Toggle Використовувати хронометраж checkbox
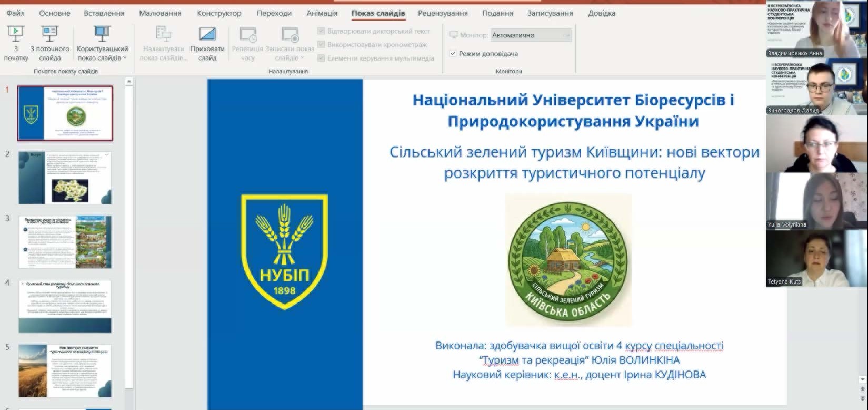868x410 pixels. [321, 45]
